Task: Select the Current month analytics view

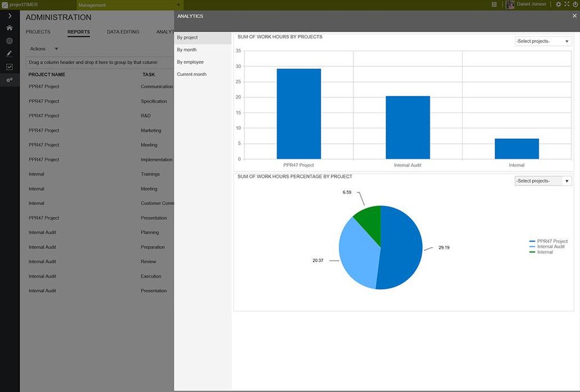Action: (x=202, y=74)
